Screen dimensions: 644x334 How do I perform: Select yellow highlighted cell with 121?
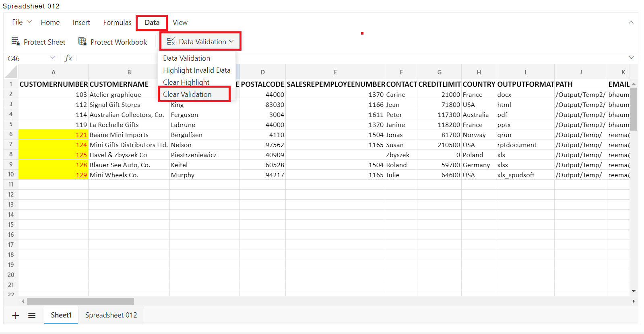tap(53, 135)
